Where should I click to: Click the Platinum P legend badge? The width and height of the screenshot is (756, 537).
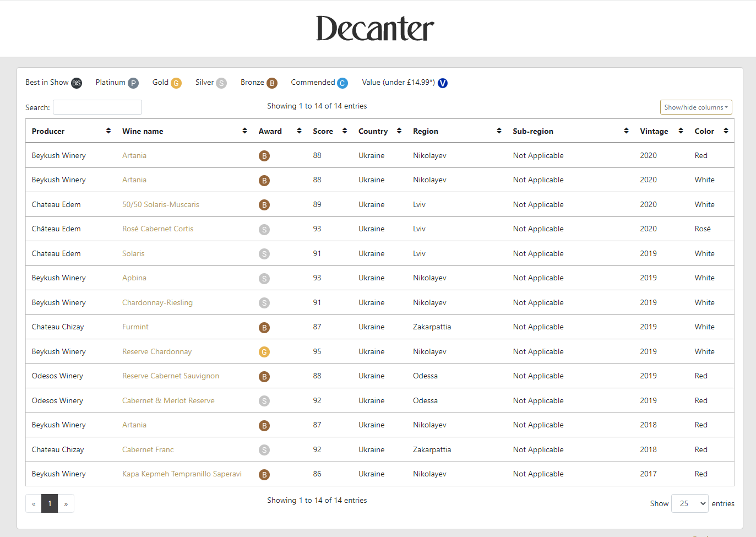tap(133, 83)
